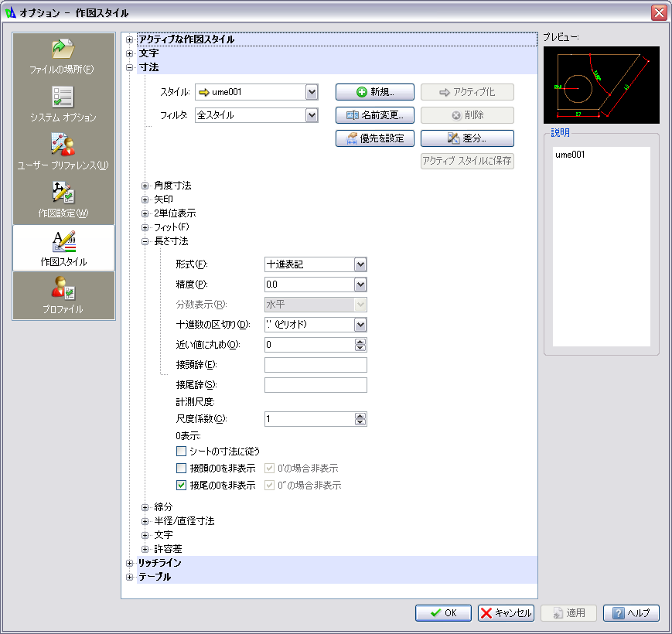
Task: Select the 作図設定 sidebar icon
Action: 63,200
